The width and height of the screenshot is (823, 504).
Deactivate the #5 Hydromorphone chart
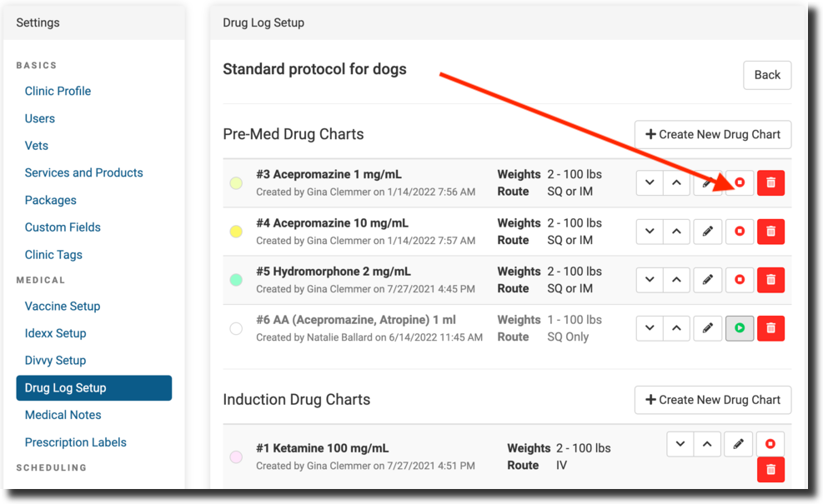740,280
